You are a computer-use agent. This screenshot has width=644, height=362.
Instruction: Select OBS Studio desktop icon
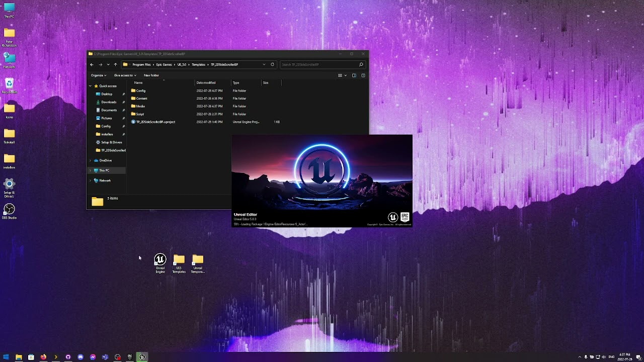click(x=9, y=211)
